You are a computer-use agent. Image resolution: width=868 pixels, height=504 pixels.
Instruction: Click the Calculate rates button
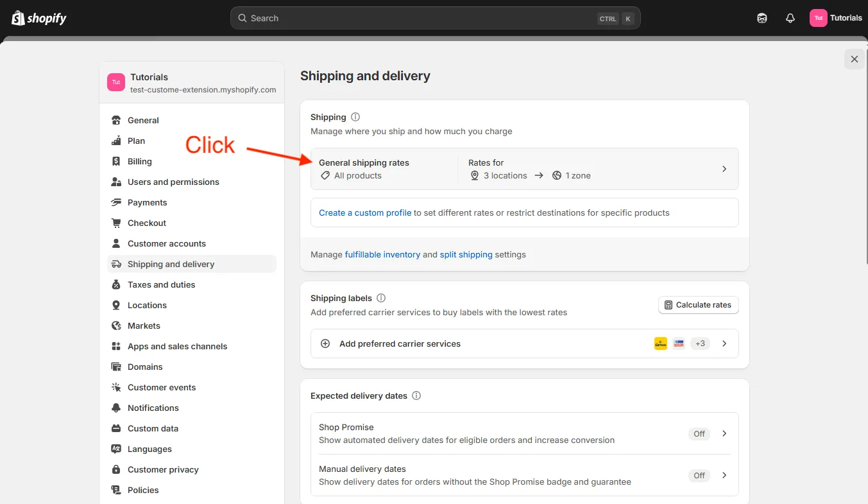pos(698,305)
